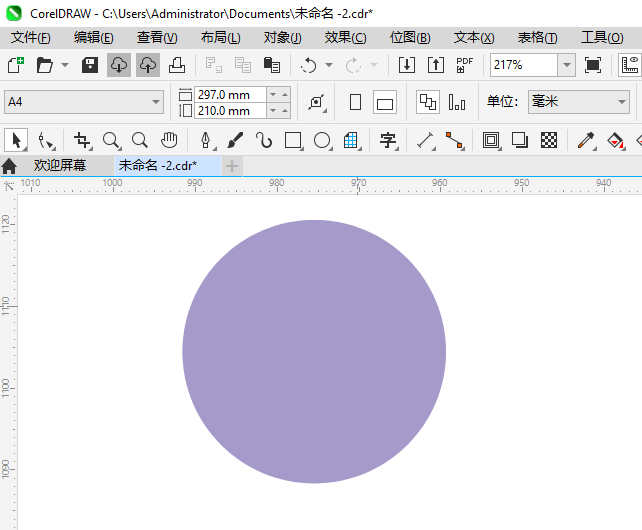Increase page width with up stepper
642x530 pixels.
point(285,95)
